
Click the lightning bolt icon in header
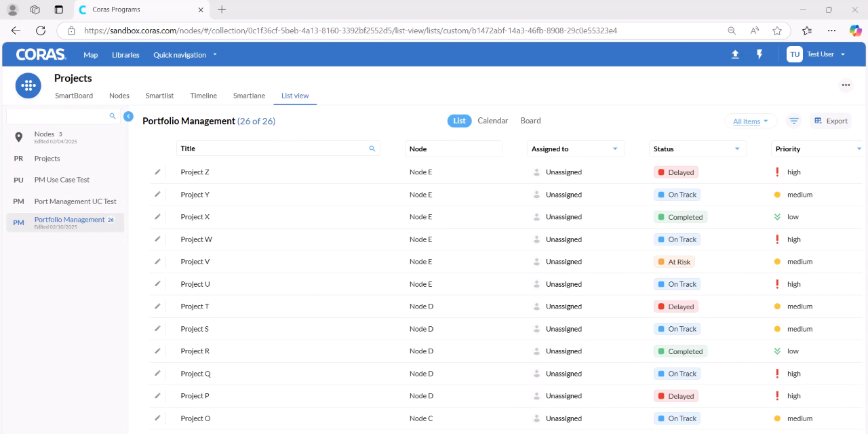click(x=759, y=54)
